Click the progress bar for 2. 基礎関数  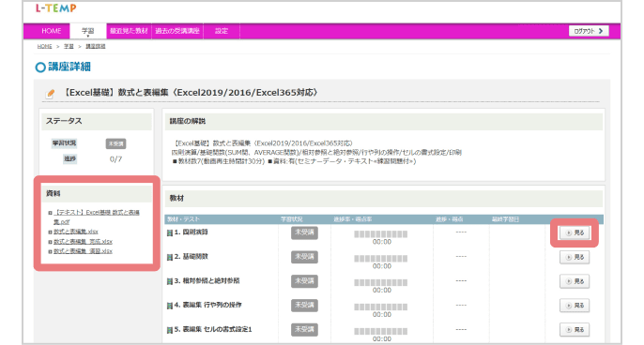click(381, 259)
